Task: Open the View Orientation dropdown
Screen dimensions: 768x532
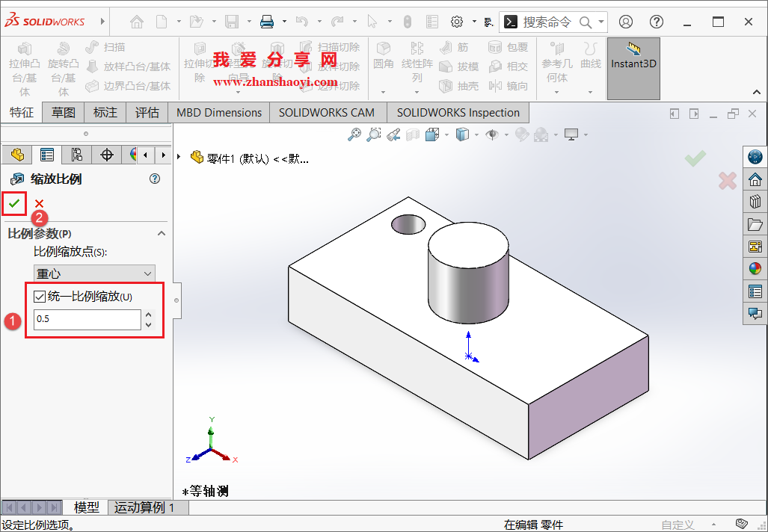Action: pos(446,134)
